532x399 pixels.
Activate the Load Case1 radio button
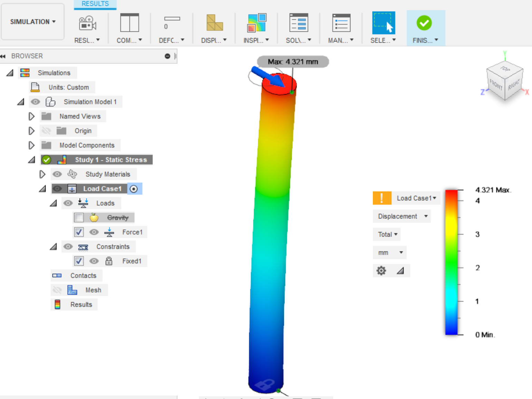[x=134, y=189]
